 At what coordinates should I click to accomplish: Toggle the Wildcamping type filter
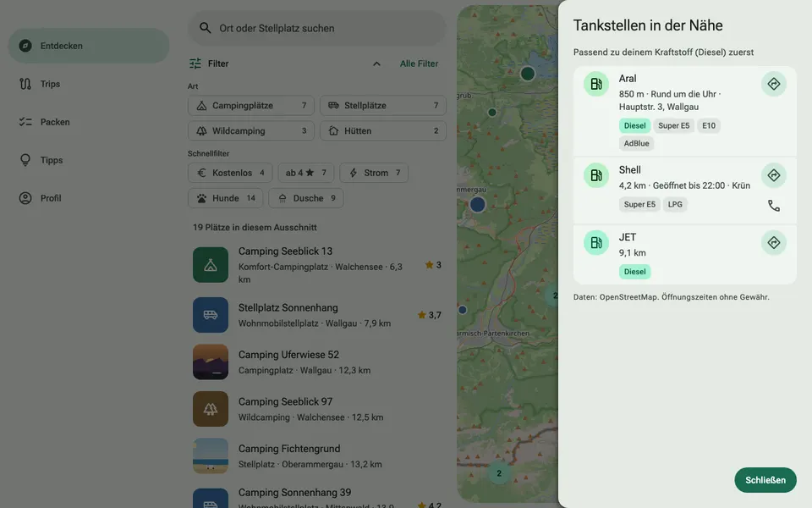251,130
